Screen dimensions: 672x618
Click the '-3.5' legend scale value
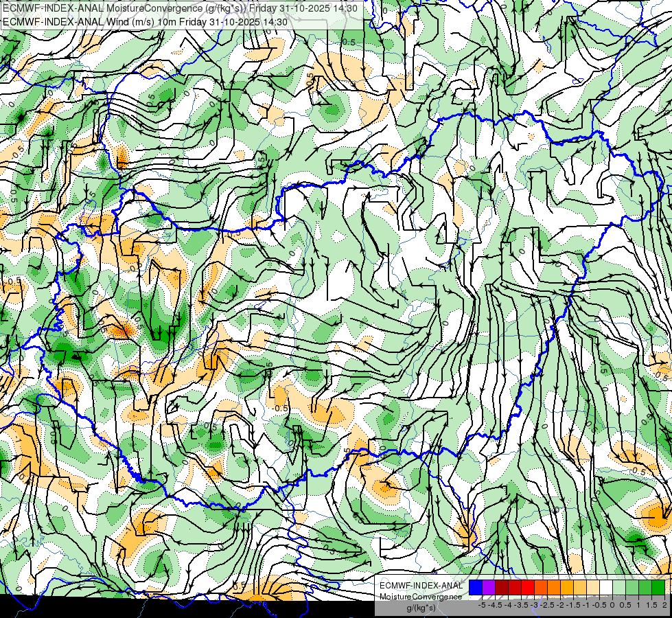click(521, 605)
